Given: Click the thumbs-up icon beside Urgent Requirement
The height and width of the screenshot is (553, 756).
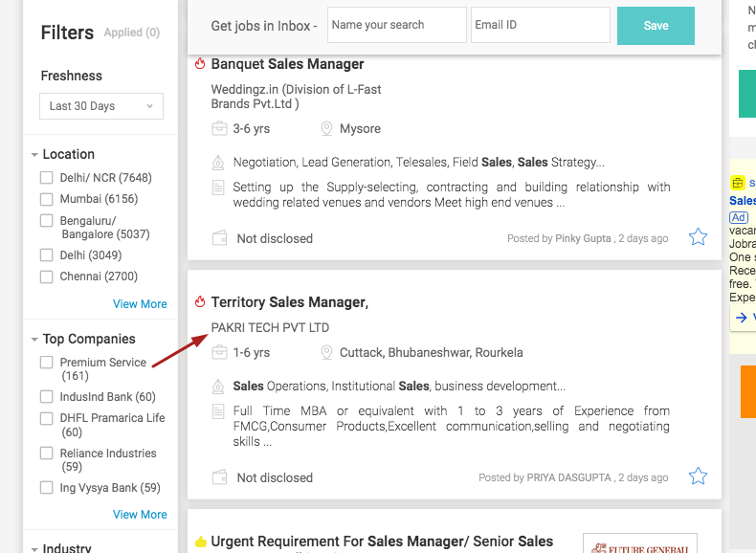Looking at the screenshot, I should [x=201, y=542].
